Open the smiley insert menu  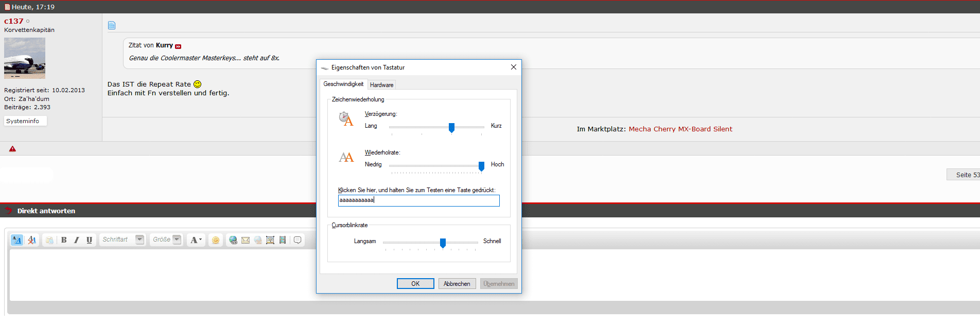click(216, 240)
